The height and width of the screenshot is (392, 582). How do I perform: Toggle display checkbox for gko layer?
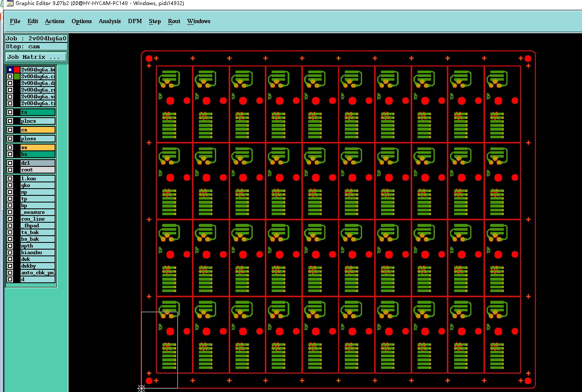(x=10, y=185)
